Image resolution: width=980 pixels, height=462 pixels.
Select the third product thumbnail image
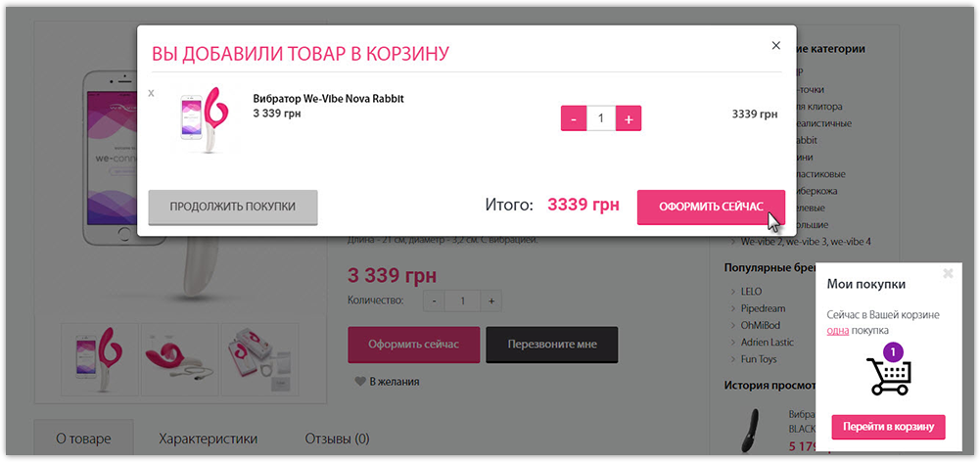(258, 352)
